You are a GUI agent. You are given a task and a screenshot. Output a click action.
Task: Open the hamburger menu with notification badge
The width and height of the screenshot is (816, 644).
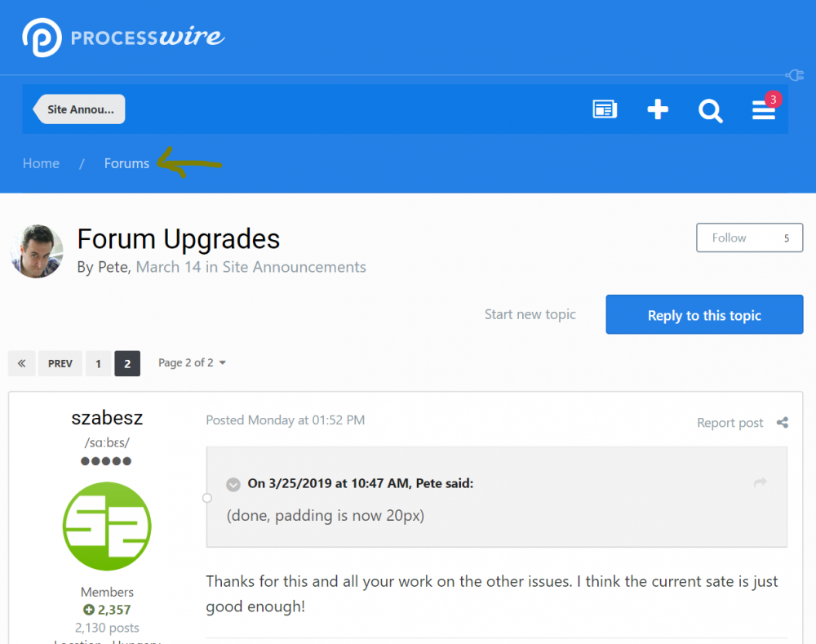click(764, 110)
